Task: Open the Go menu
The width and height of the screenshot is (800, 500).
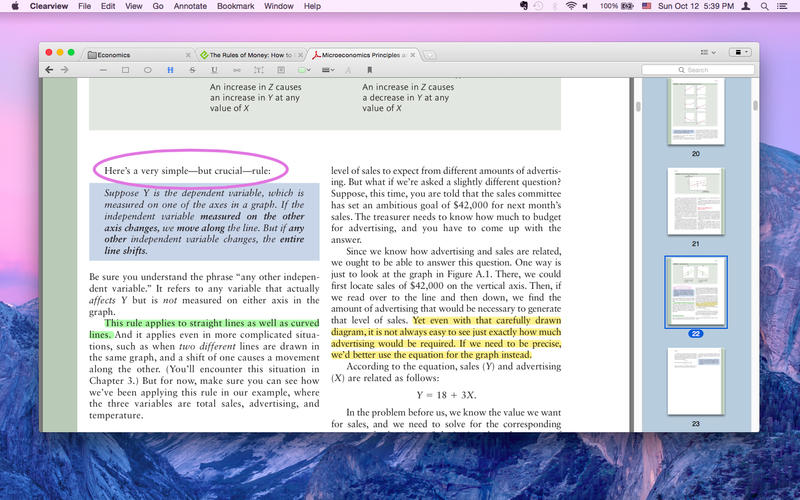Action: pyautogui.click(x=158, y=6)
